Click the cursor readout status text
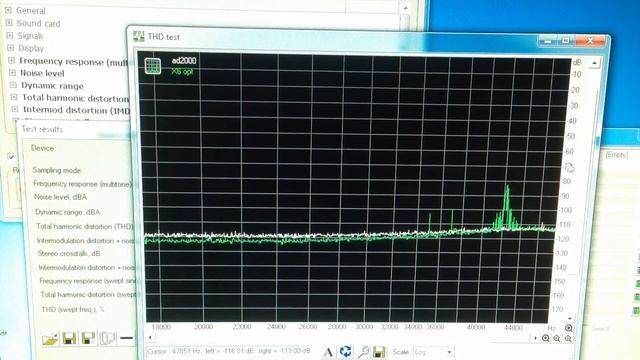This screenshot has height=360, width=640. pos(229,351)
